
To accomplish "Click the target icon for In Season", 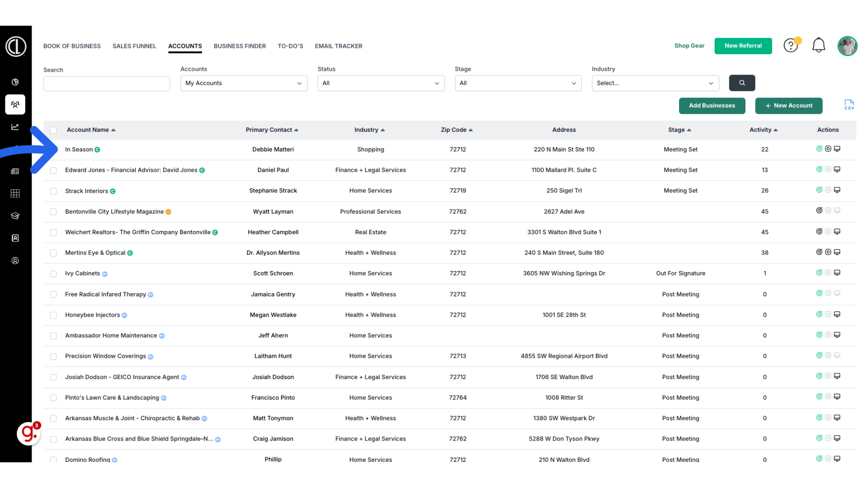I will [x=819, y=149].
